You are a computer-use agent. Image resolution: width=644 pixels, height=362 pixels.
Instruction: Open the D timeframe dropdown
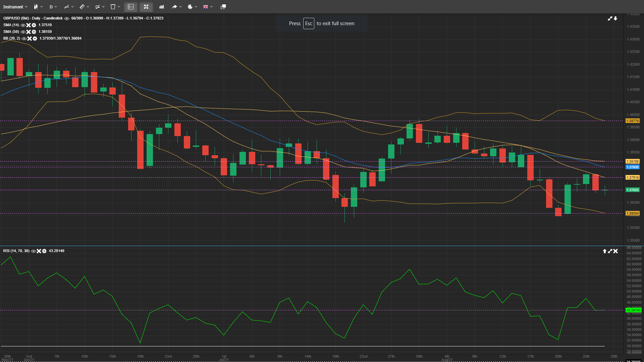pyautogui.click(x=53, y=7)
